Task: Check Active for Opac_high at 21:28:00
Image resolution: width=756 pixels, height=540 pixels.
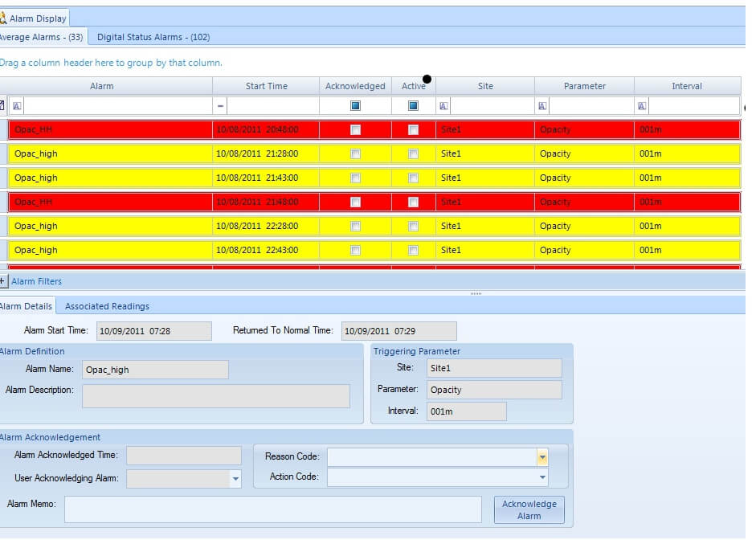Action: coord(413,153)
